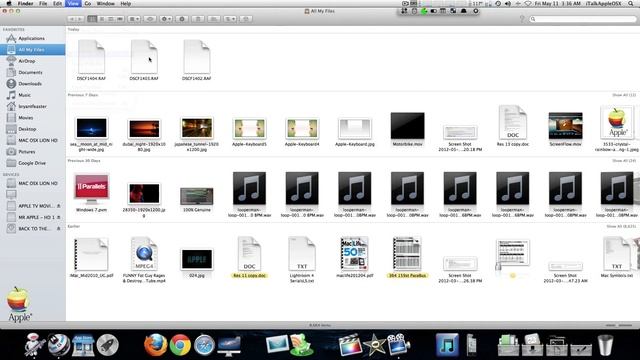Switch to list view in the toolbar
The height and width of the screenshot is (360, 640).
coord(102,19)
